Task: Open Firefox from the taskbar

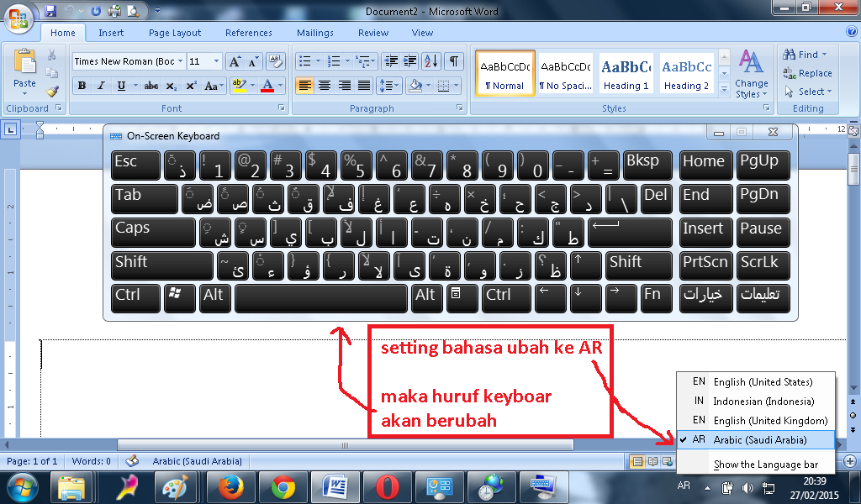Action: [x=230, y=487]
